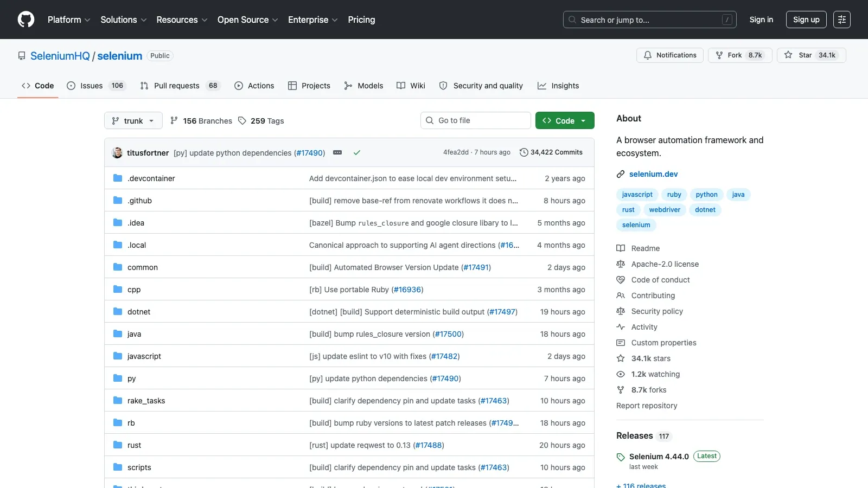View the 34,422 Commits history
This screenshot has height=488, width=868.
tap(551, 152)
